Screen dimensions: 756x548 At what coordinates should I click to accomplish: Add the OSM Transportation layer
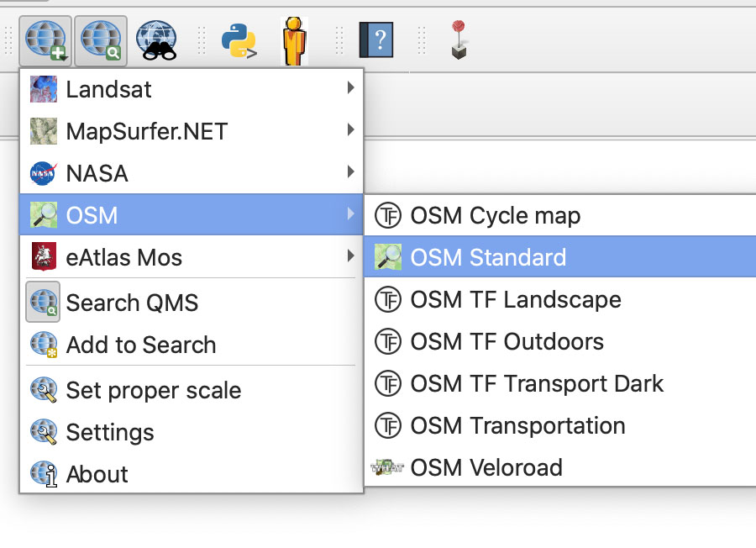pyautogui.click(x=560, y=425)
